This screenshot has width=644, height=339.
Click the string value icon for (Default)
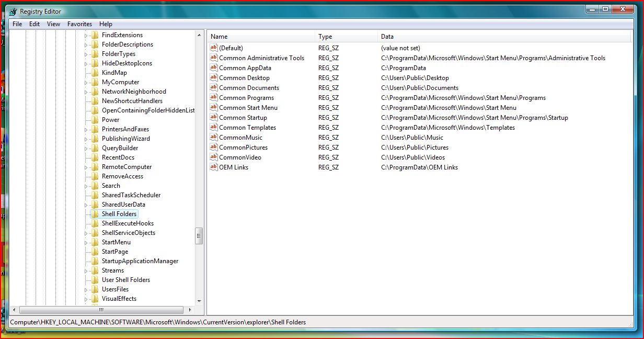coord(214,48)
